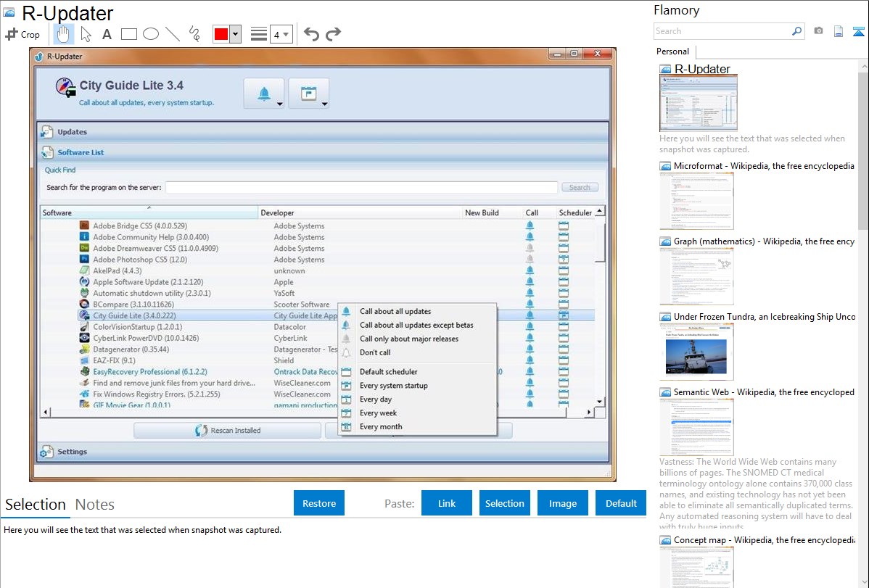869x588 pixels.
Task: Choose Every month menu entry
Action: pos(417,427)
